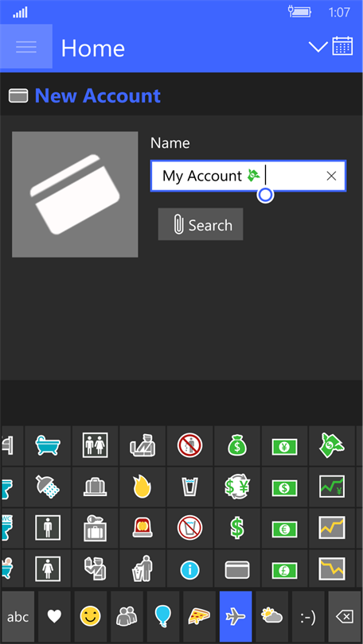Insert the left luggage key emoji
This screenshot has height=644, width=363.
pyautogui.click(x=96, y=528)
